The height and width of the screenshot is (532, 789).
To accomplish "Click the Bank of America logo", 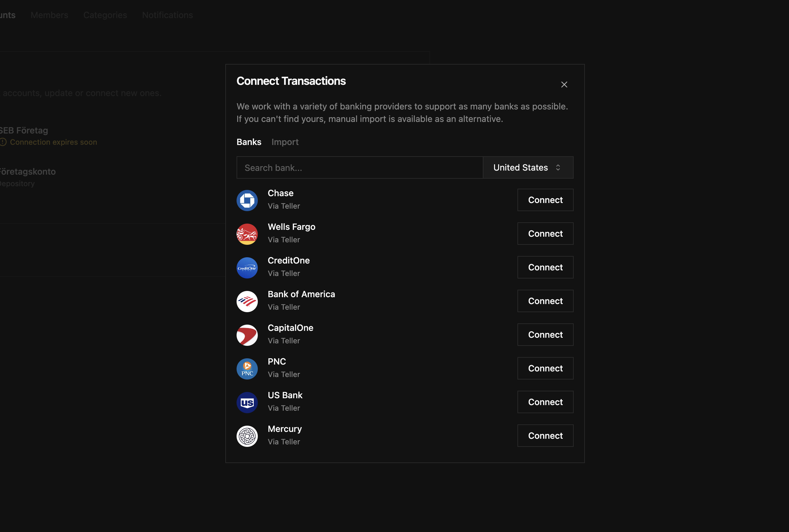I will [247, 301].
